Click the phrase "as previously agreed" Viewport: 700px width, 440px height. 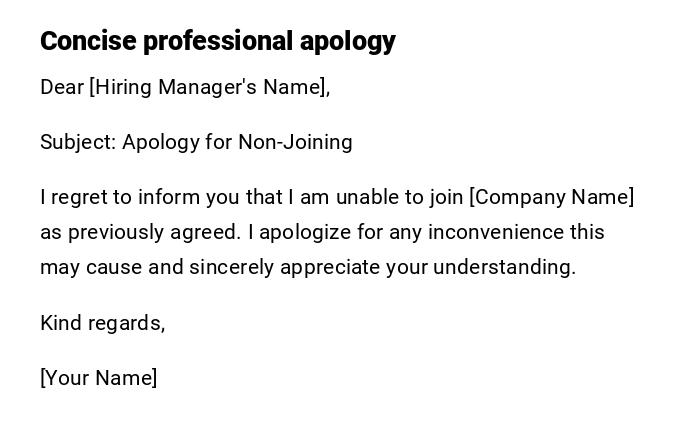point(139,232)
